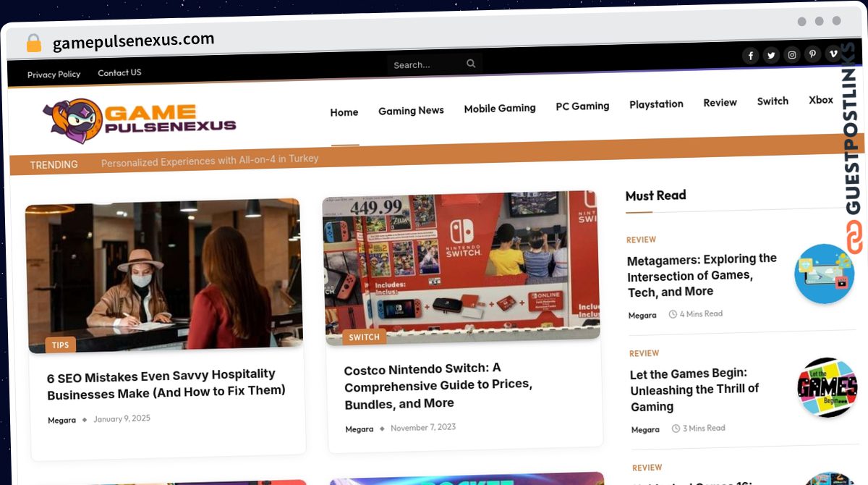Open the Switch menu item

(773, 101)
